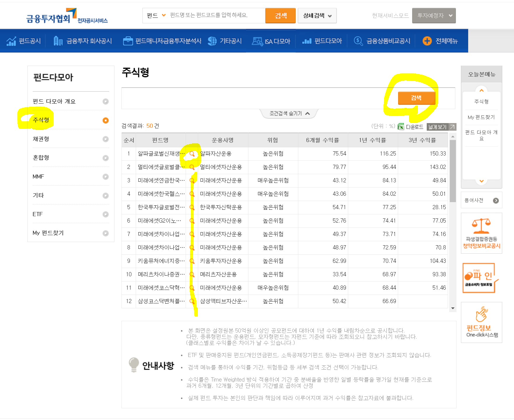Screen dimensions: 514x420
Task: Open detail magnifier for 미래에셋연금한국 fund
Action: tap(192, 181)
